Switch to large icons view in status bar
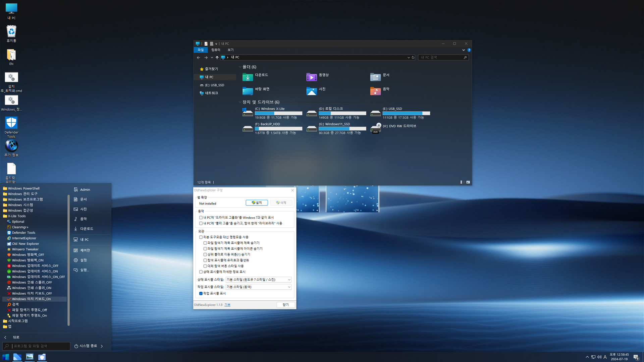The width and height of the screenshot is (644, 362). pos(468,182)
